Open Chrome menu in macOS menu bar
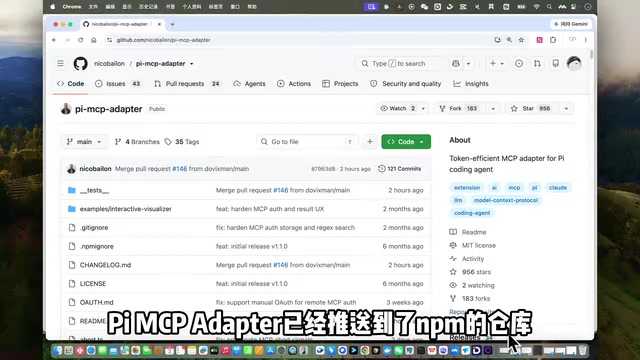 pyautogui.click(x=72, y=7)
